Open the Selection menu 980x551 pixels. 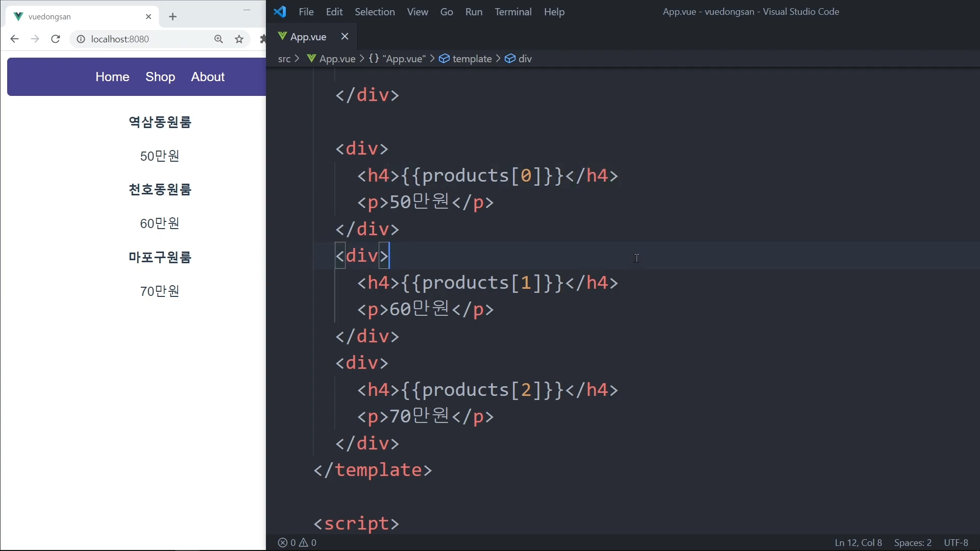(x=374, y=12)
